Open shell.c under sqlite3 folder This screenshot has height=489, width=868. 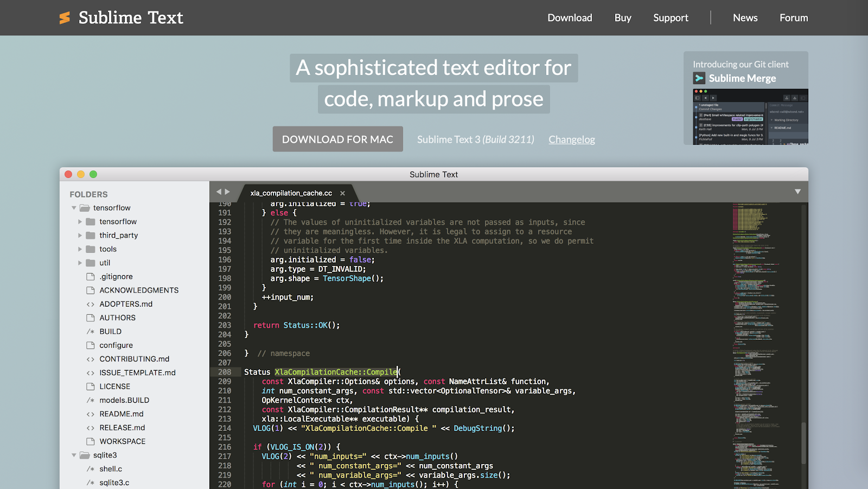[111, 469]
